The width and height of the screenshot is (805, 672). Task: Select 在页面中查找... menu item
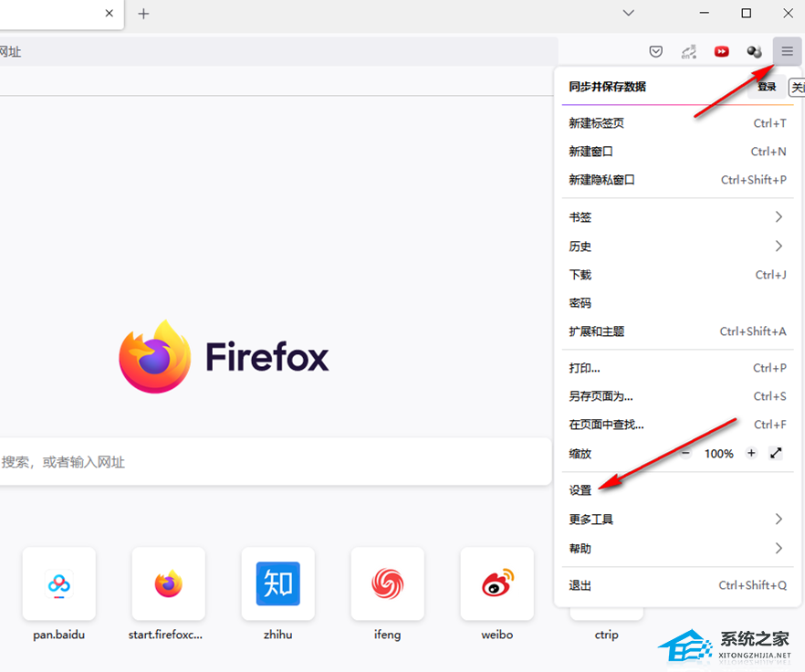[677, 425]
